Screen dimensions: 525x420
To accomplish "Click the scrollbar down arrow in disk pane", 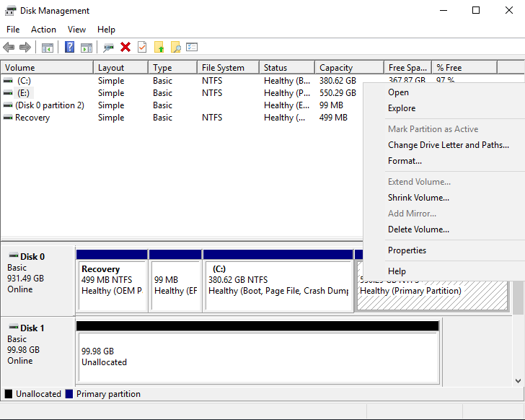I will 518,381.
